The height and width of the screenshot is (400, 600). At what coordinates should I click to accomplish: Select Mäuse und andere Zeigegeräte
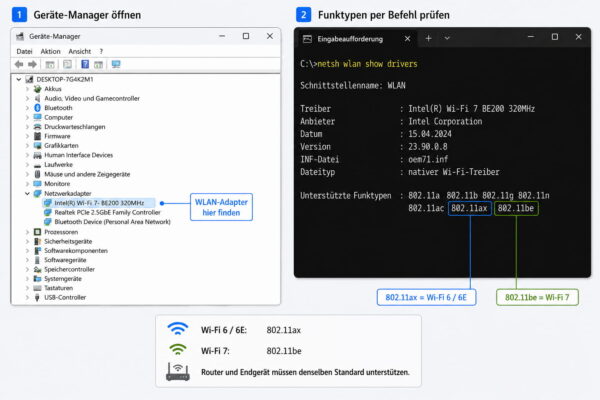[x=87, y=174]
